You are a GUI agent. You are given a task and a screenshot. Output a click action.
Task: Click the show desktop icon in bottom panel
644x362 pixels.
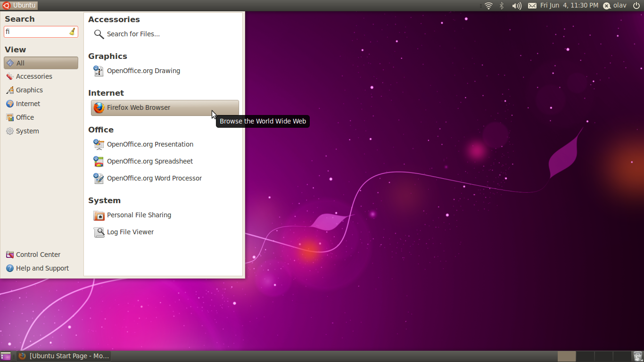click(x=6, y=356)
